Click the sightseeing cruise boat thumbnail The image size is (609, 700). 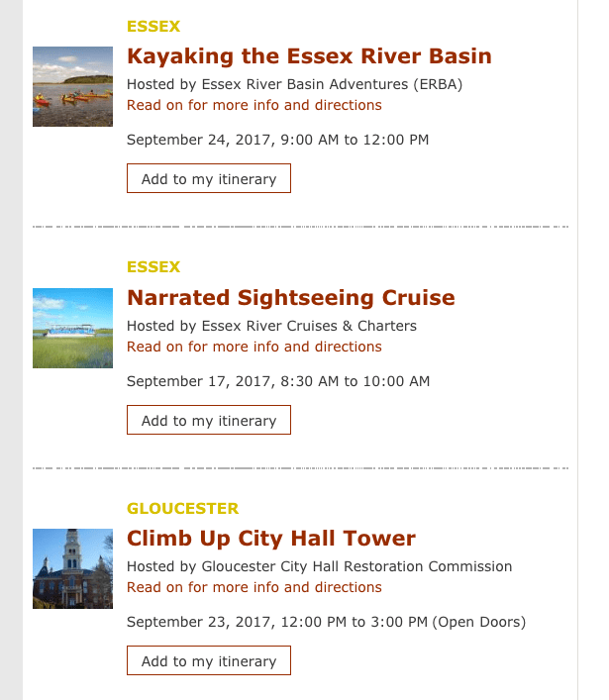(73, 328)
